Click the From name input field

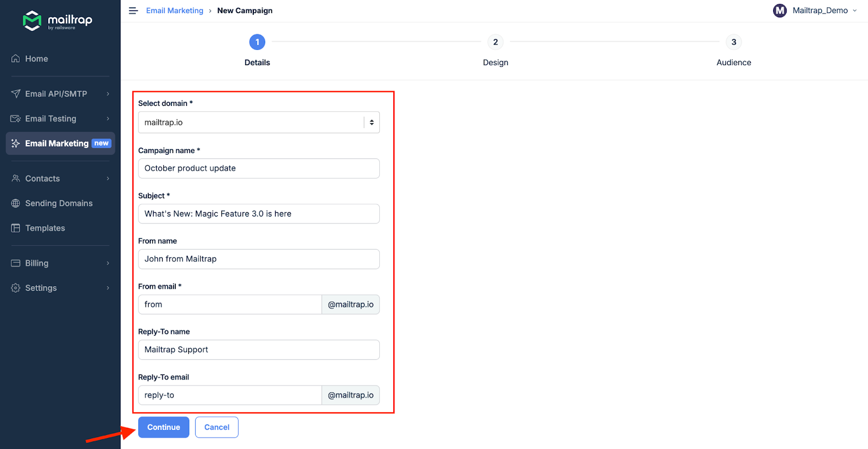pos(259,259)
